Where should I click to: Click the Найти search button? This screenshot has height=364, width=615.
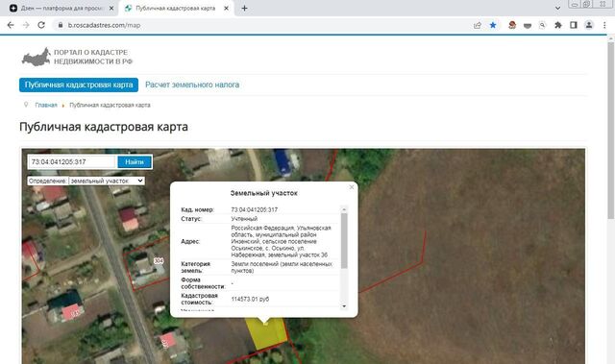pyautogui.click(x=135, y=161)
